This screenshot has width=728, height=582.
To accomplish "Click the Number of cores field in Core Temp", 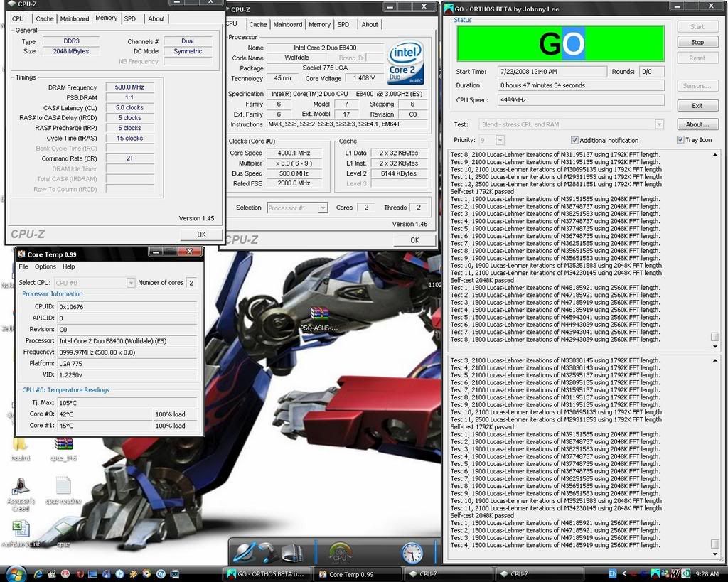I will (x=191, y=282).
